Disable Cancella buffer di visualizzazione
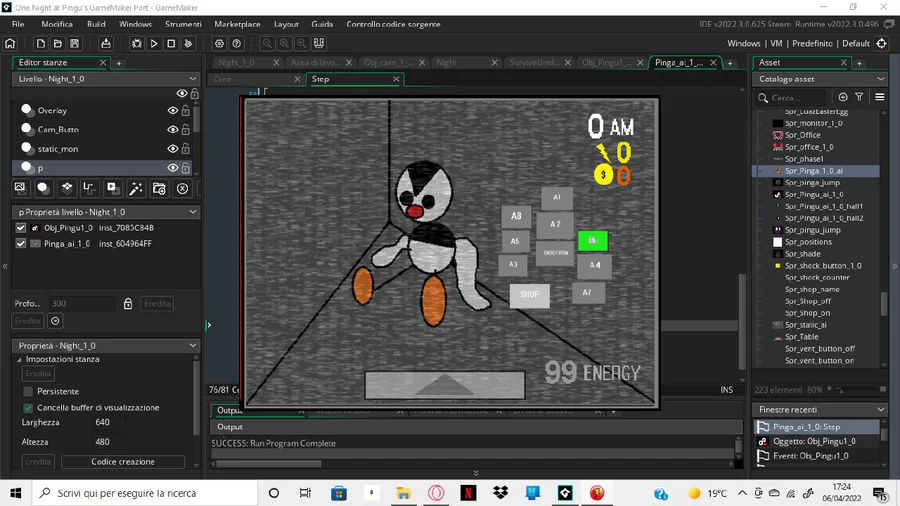The height and width of the screenshot is (506, 900). [28, 408]
